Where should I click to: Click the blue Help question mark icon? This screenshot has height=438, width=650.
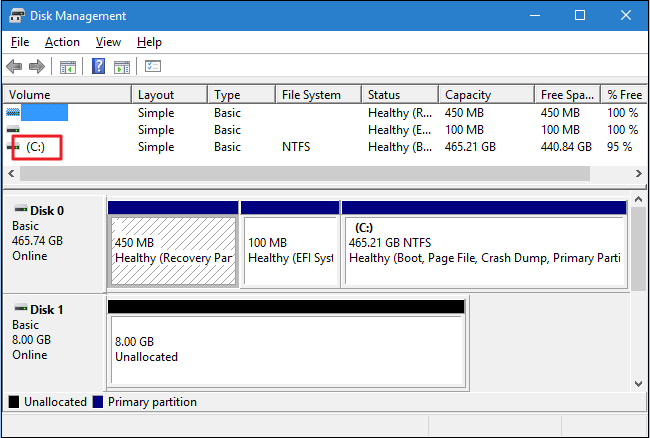click(x=99, y=67)
